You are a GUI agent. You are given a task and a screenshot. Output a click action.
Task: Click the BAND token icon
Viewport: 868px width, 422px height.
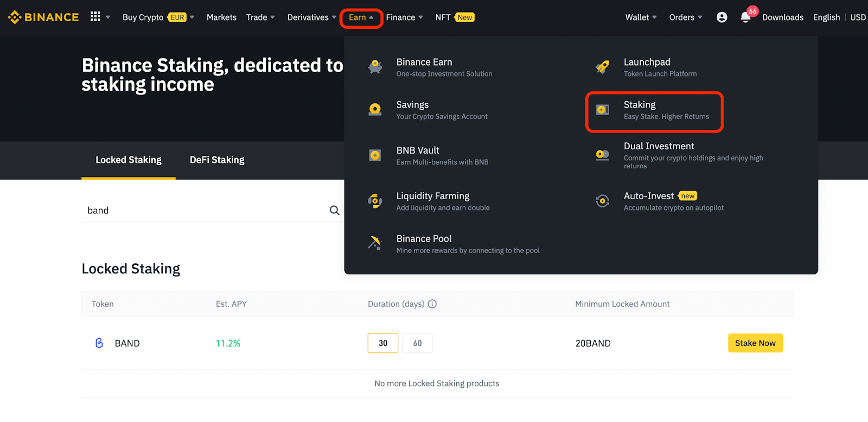(x=99, y=343)
